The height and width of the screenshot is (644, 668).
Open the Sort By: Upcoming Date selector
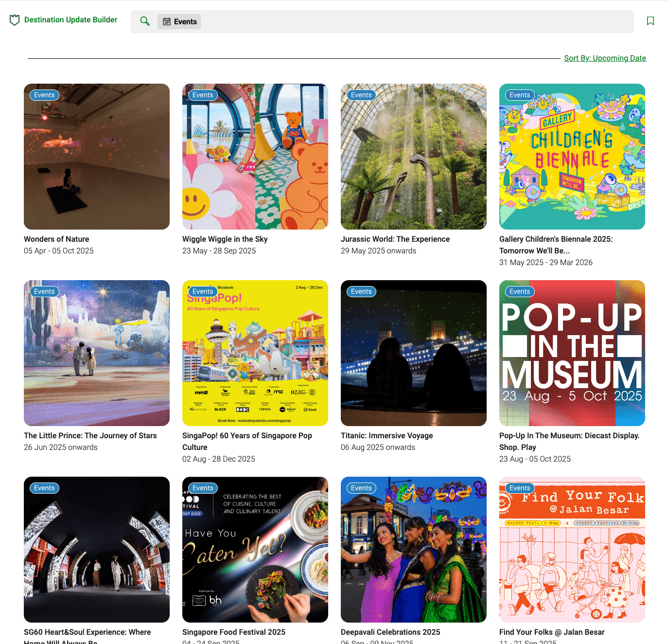tap(605, 58)
